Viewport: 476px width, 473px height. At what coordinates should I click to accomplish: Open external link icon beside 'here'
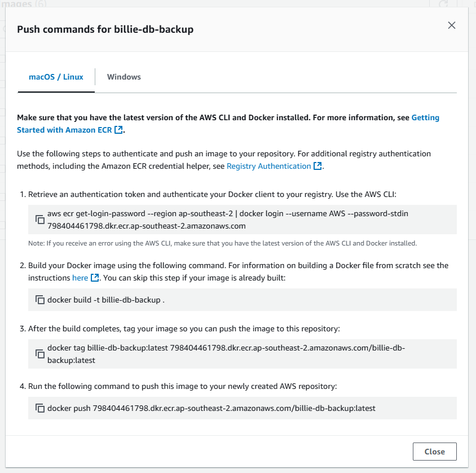pos(95,278)
